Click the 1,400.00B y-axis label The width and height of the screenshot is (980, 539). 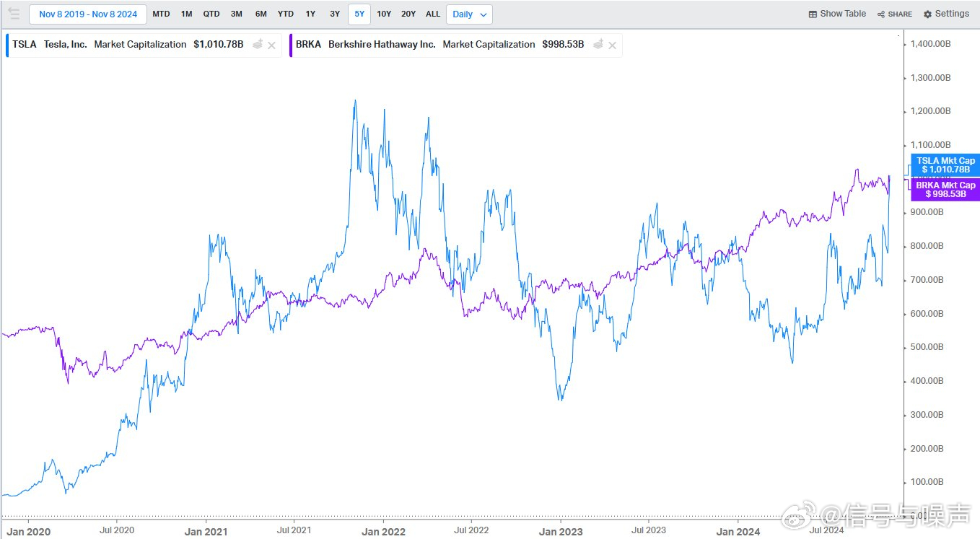click(930, 44)
